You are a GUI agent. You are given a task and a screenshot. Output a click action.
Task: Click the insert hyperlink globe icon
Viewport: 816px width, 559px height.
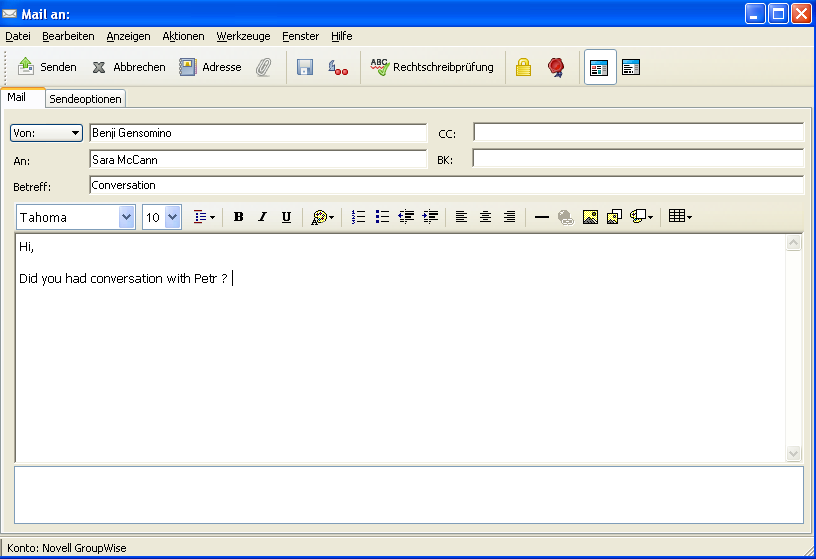[x=566, y=217]
